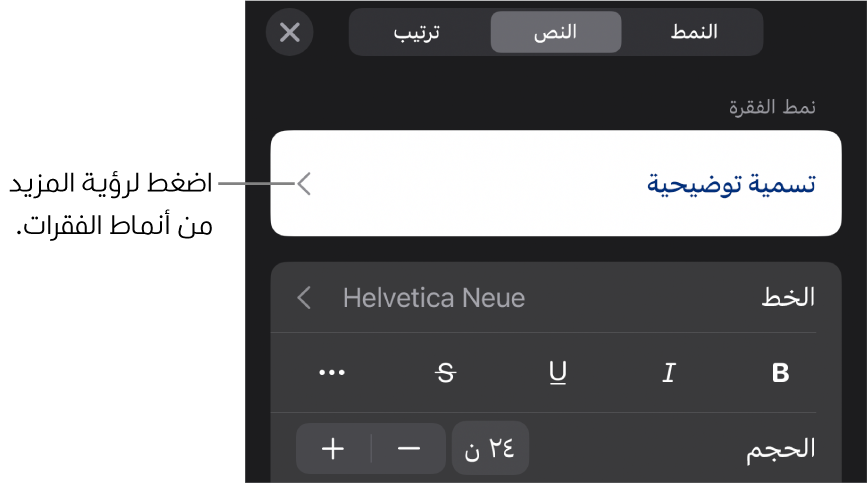Click the تسمية توضيحية paragraph style
Viewport: 867px width, 484px height.
point(730,184)
